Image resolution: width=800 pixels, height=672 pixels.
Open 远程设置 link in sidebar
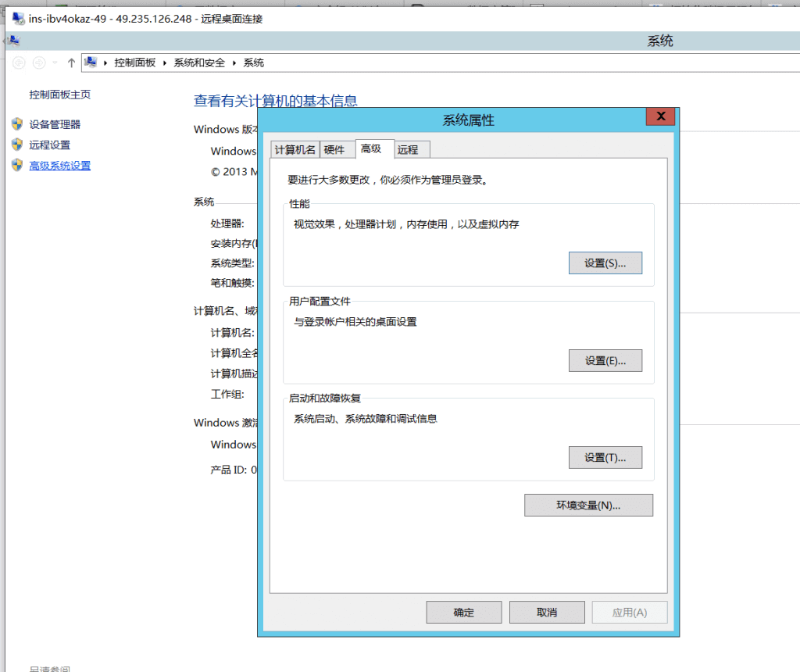point(49,145)
